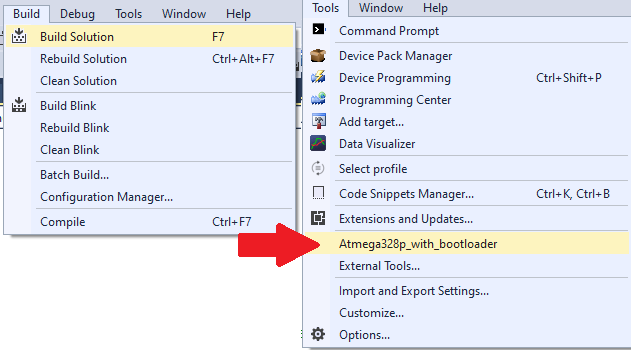Click the Command Prompt terminal icon

coord(318,30)
